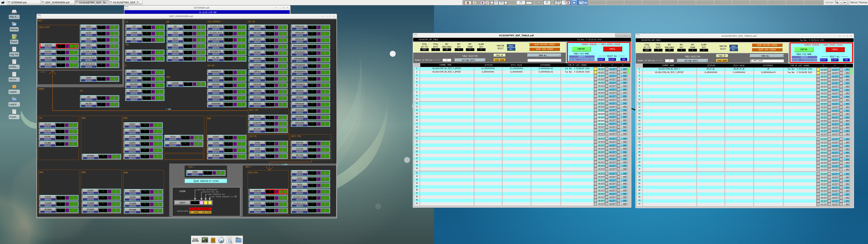This screenshot has height=244, width=868.
Task: Open SETTING DIFFS dropdown in H1SUSETMY table
Action: click(470, 60)
